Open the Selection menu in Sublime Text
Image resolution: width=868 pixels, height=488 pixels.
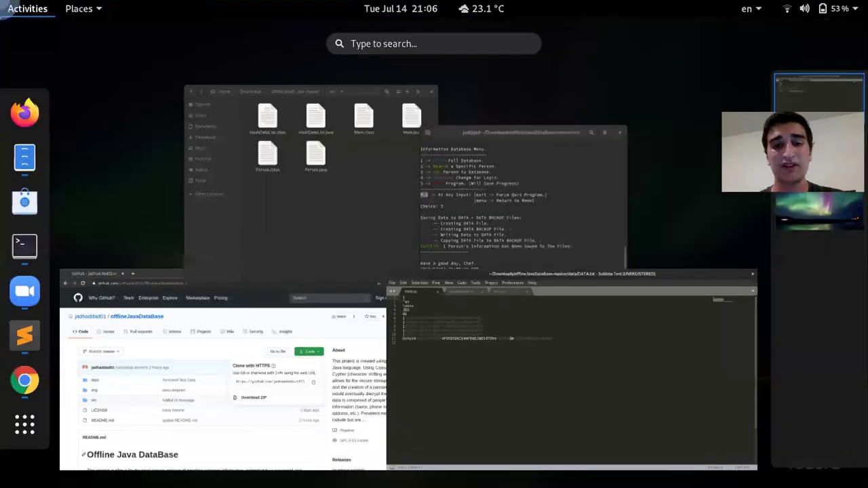420,283
